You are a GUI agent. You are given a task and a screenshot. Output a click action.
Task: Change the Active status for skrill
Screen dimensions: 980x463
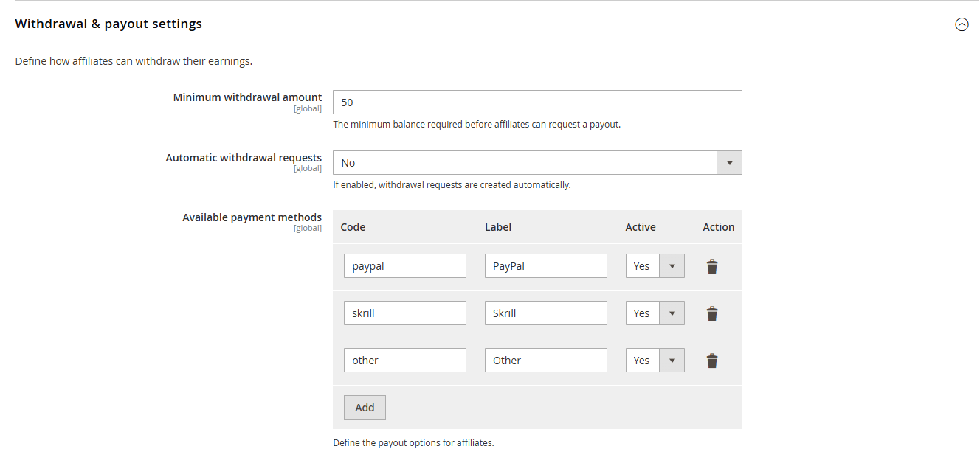[671, 313]
